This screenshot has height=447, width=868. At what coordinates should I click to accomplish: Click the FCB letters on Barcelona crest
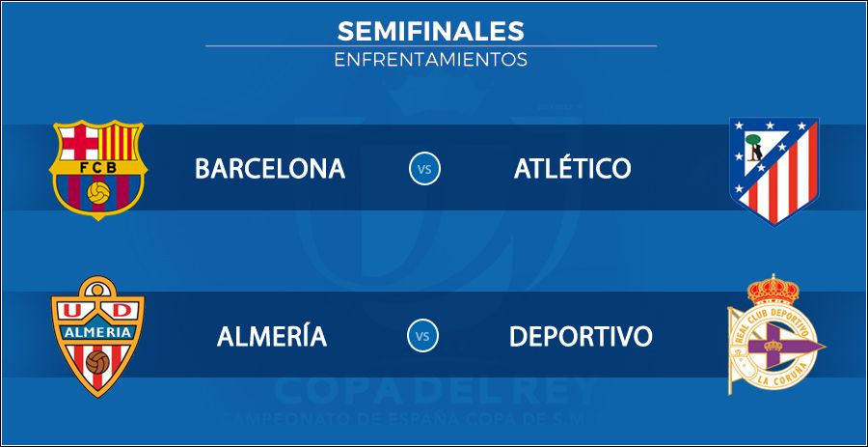98,168
